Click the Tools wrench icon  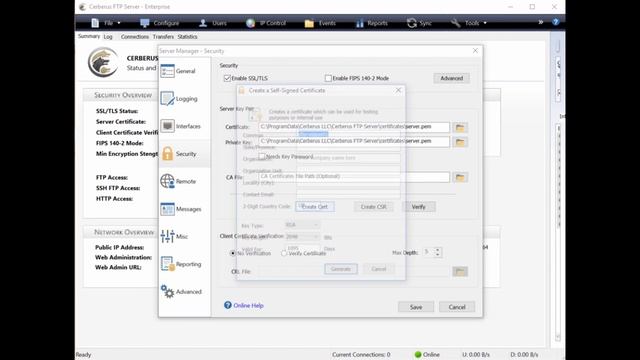coord(456,23)
